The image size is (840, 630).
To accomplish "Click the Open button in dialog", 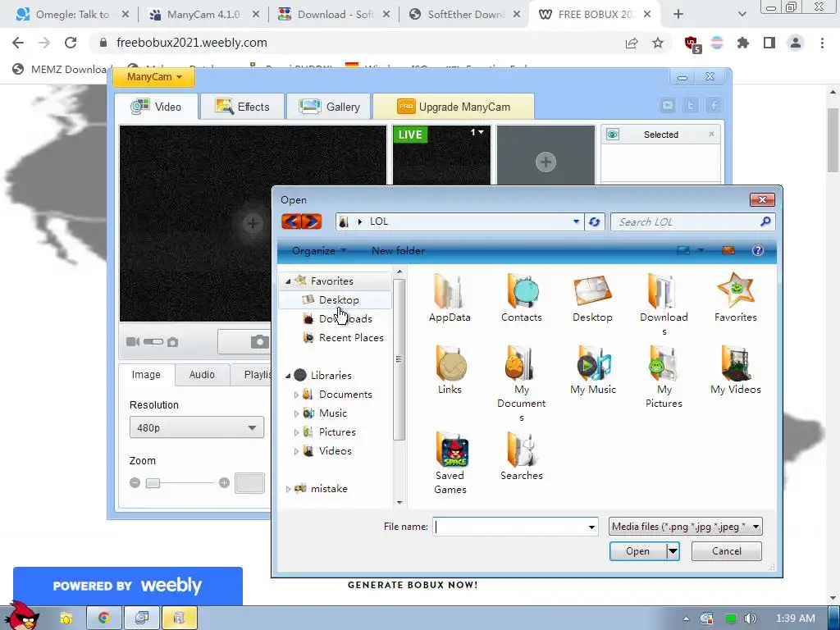I will pos(638,550).
